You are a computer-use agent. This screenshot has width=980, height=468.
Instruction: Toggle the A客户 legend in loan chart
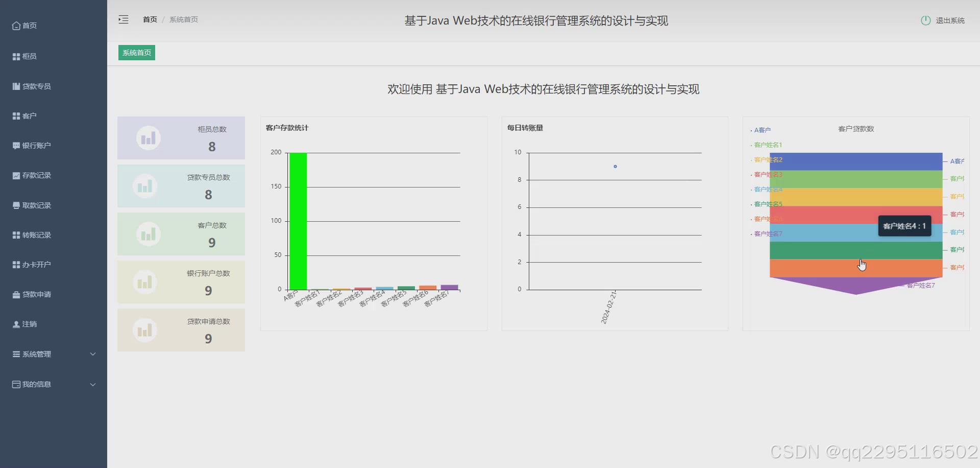pos(763,130)
